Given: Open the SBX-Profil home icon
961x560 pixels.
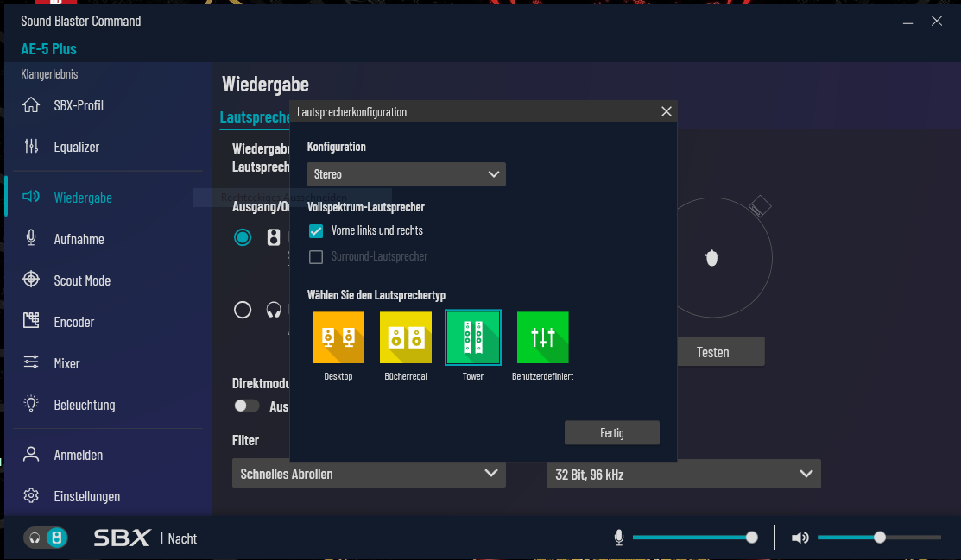Looking at the screenshot, I should (x=31, y=105).
